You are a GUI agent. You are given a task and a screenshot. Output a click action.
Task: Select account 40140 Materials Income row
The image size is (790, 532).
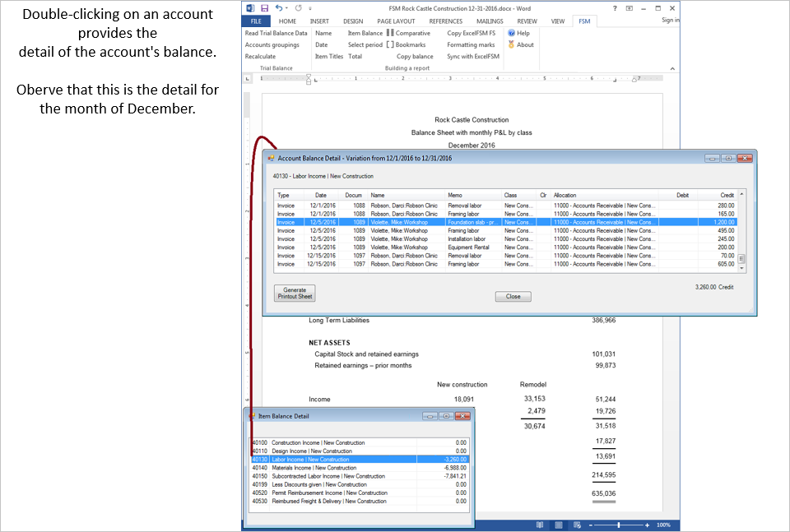coord(360,468)
